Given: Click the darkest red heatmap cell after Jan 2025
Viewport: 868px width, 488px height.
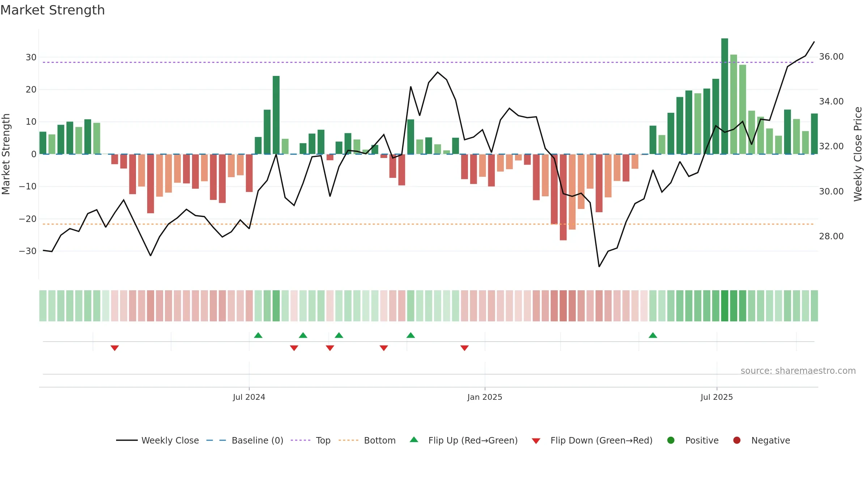Looking at the screenshot, I should pyautogui.click(x=563, y=306).
